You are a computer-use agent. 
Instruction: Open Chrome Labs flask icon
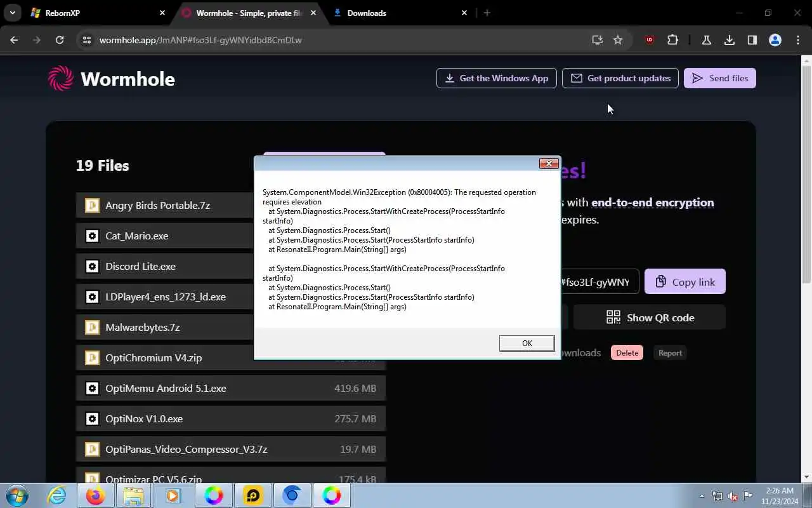point(706,40)
